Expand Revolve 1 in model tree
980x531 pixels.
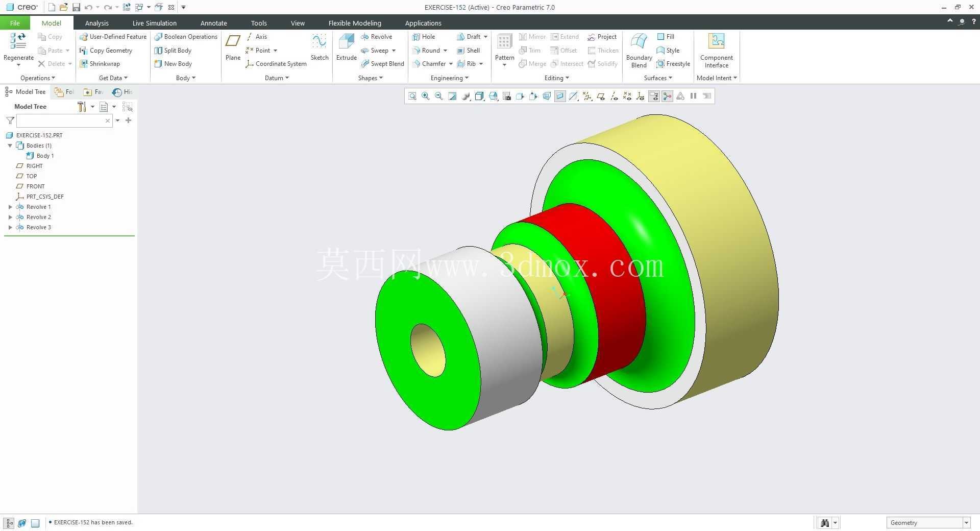pos(10,207)
